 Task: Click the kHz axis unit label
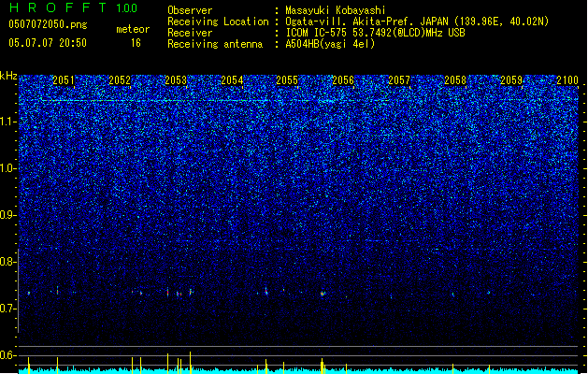tap(8, 76)
